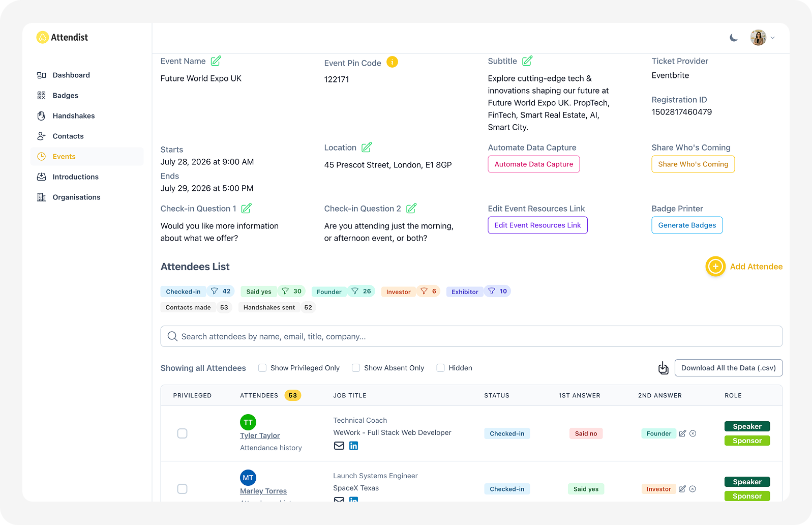Filter by Investor funnel icon
This screenshot has height=525, width=812.
(424, 291)
